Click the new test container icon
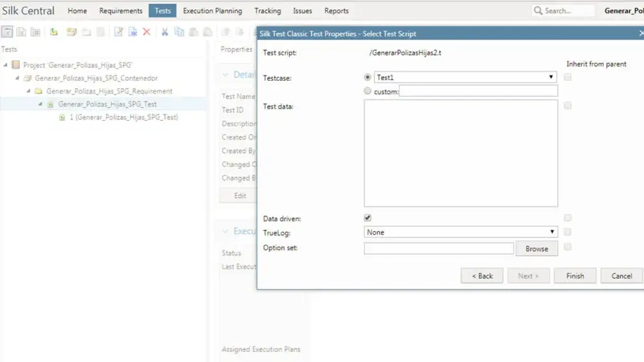 (x=72, y=31)
